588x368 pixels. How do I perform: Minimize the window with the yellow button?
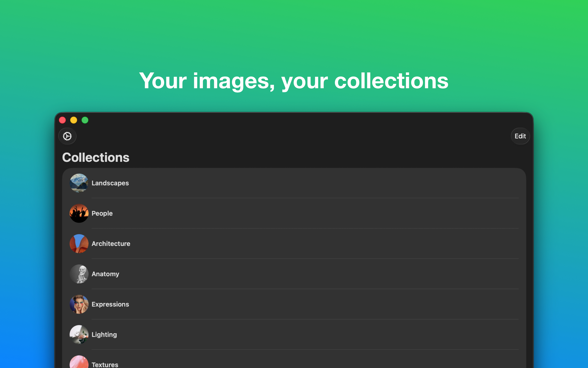pos(74,120)
